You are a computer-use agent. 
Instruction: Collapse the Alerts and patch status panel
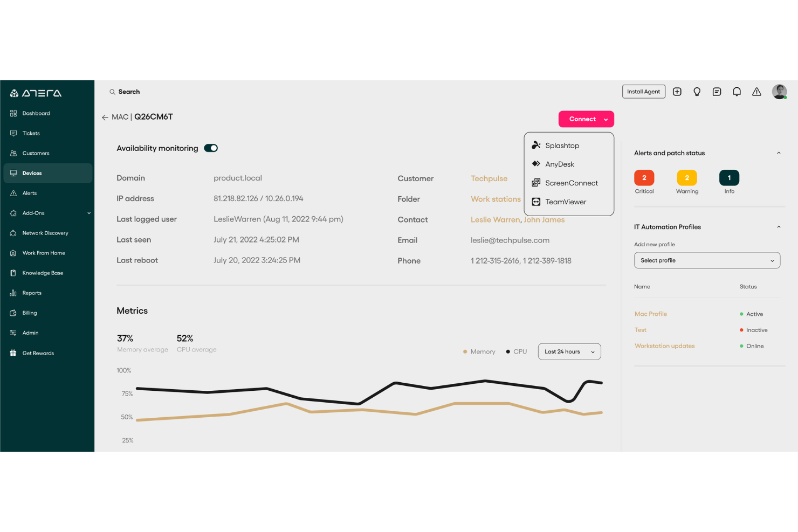tap(779, 153)
